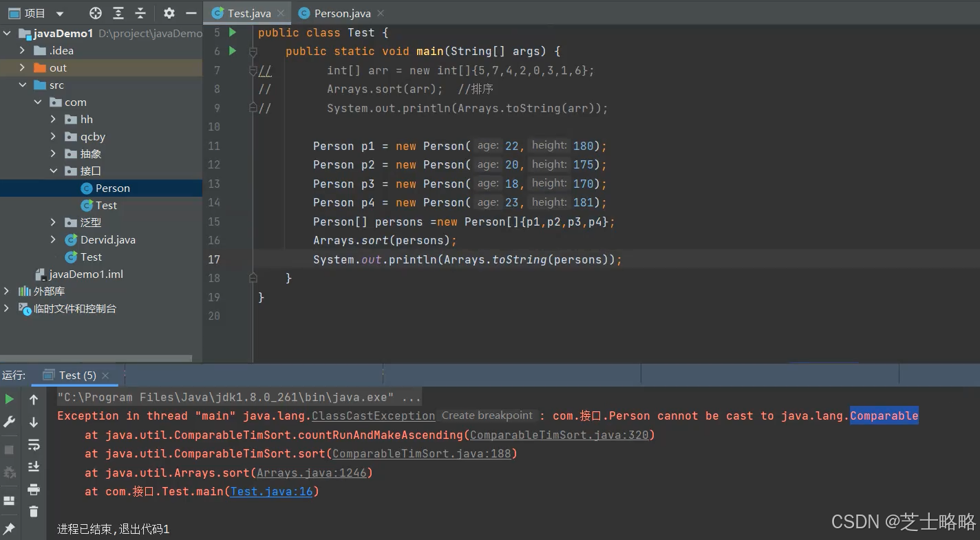Toggle soft-wrap in console output
Viewport: 980px width, 540px height.
[34, 444]
